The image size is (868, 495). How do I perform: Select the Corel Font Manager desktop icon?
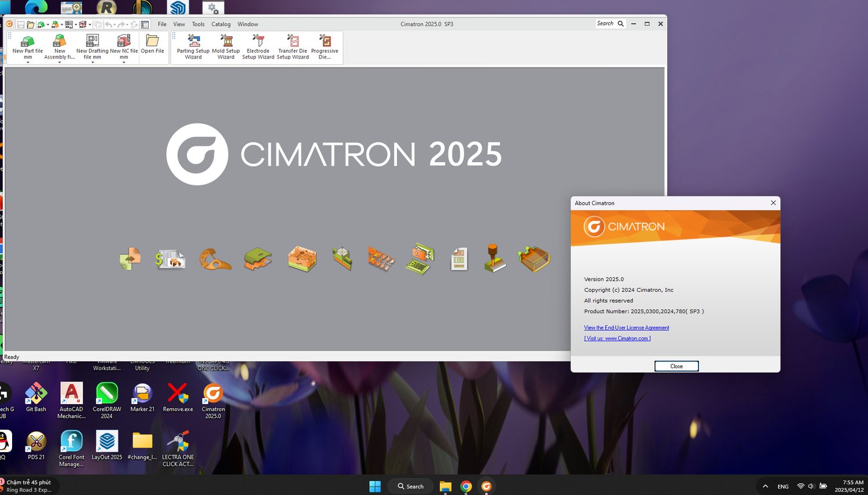coord(71,449)
